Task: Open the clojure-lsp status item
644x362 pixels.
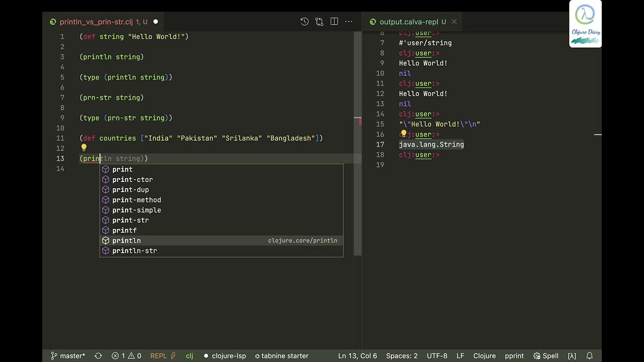Action: tap(225, 355)
